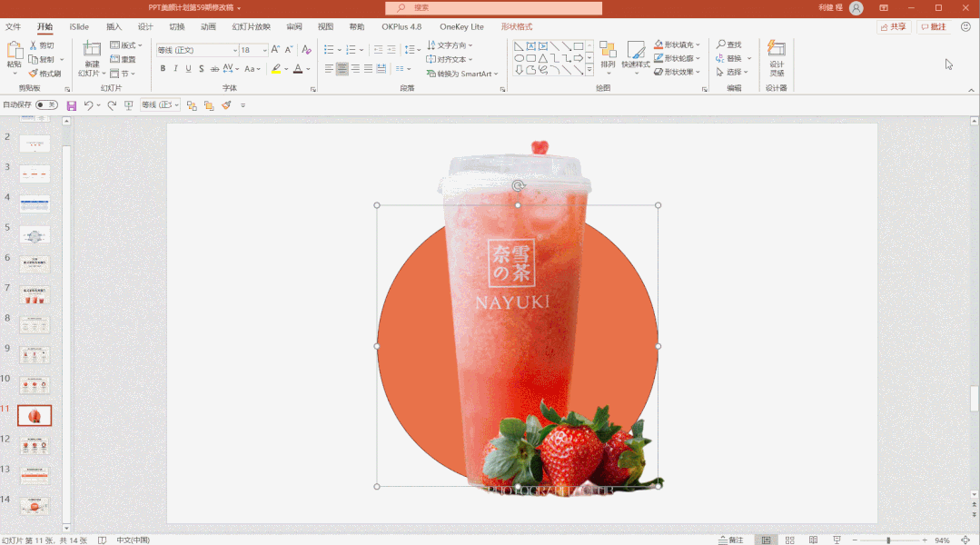The height and width of the screenshot is (545, 980).
Task: Click Convert to SmartArt button
Action: tap(462, 74)
